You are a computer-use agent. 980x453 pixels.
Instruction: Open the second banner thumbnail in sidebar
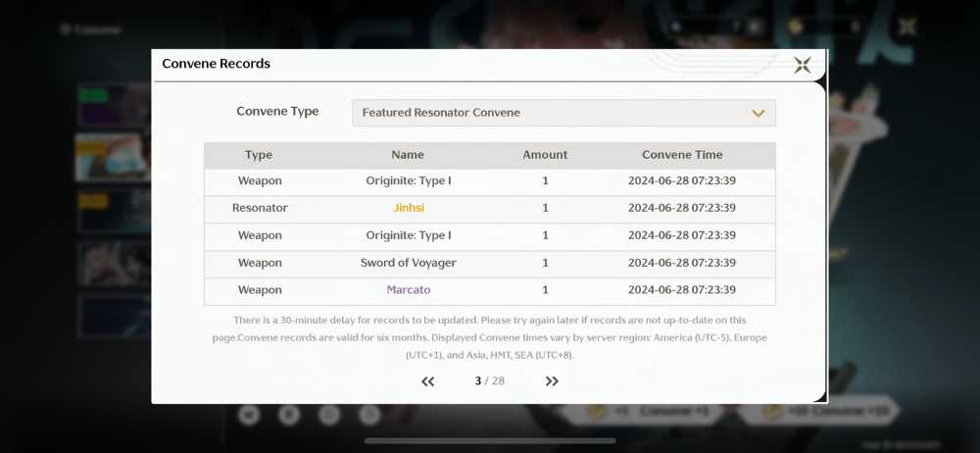coord(113,158)
